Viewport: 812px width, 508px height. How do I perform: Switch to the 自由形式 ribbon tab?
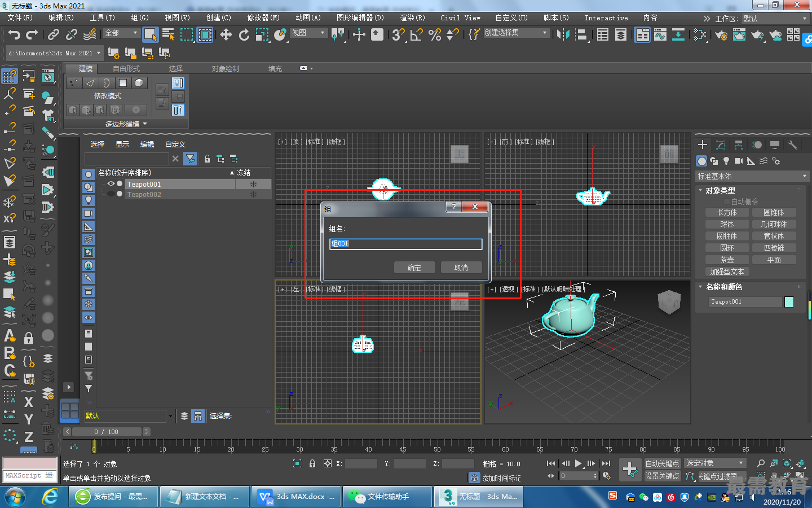[126, 69]
